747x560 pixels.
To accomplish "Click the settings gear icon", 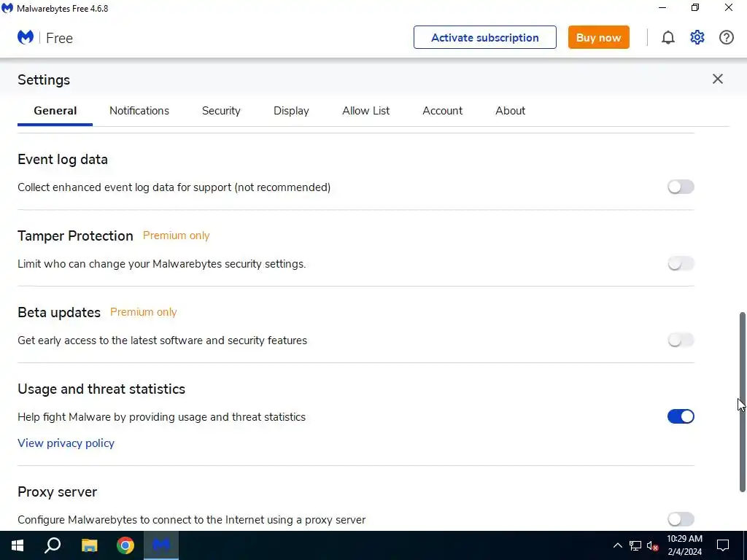I will pyautogui.click(x=697, y=38).
